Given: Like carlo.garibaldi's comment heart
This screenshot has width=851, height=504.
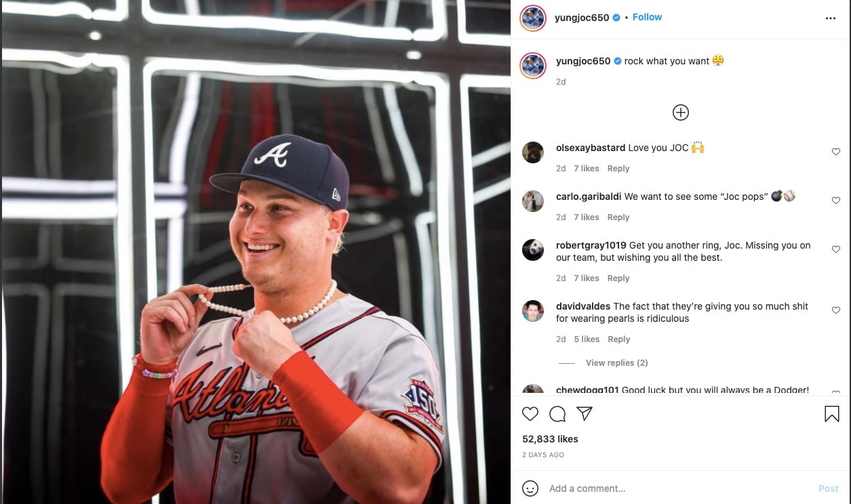Looking at the screenshot, I should pyautogui.click(x=836, y=201).
